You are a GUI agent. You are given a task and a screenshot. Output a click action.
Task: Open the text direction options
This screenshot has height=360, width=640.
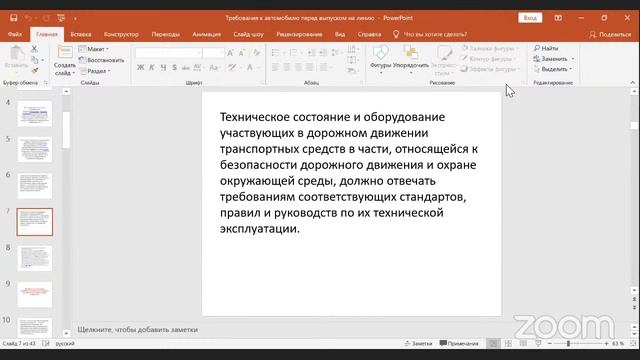[352, 50]
